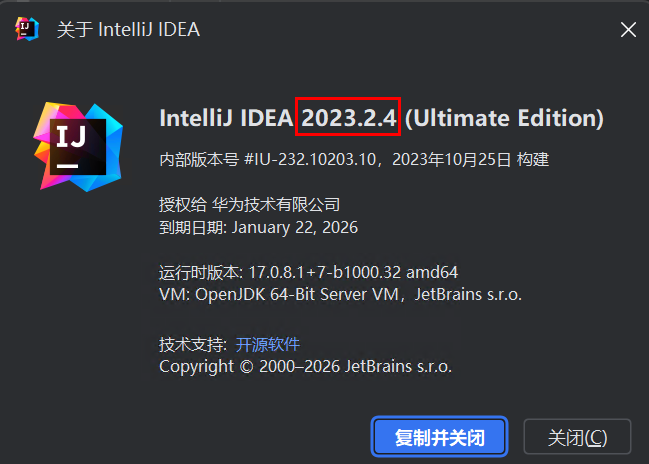Click JetBrains s.r.o. in the VM line
Image resolution: width=649 pixels, height=464 pixels.
475,294
